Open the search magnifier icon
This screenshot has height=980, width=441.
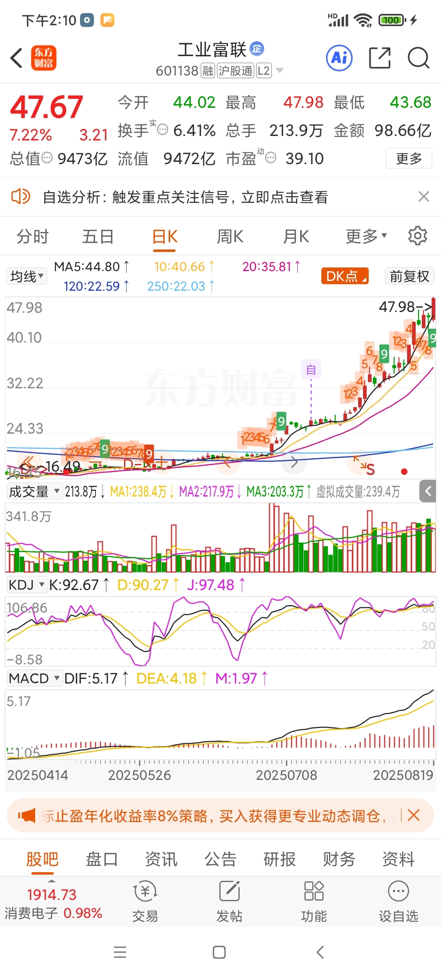point(419,58)
